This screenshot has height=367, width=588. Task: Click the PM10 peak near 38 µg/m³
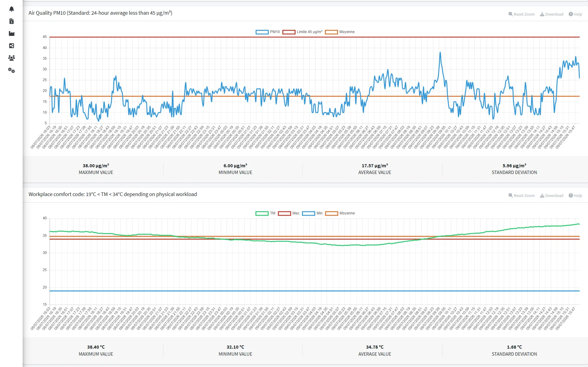click(x=440, y=52)
